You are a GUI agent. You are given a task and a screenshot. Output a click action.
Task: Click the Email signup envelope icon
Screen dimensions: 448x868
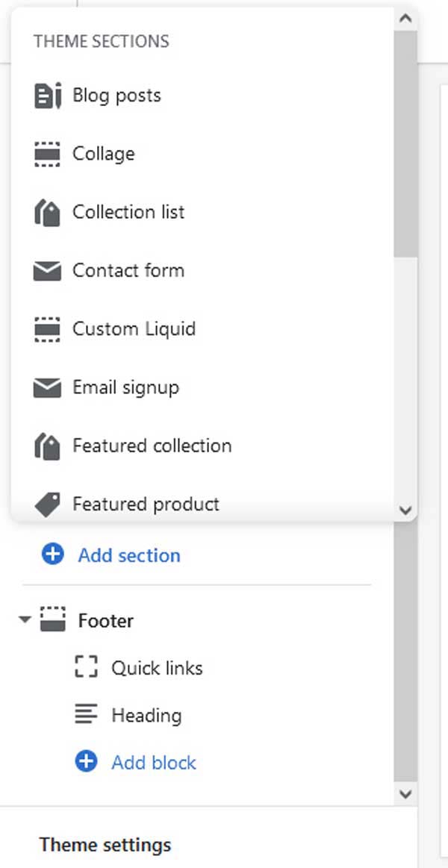coord(47,388)
